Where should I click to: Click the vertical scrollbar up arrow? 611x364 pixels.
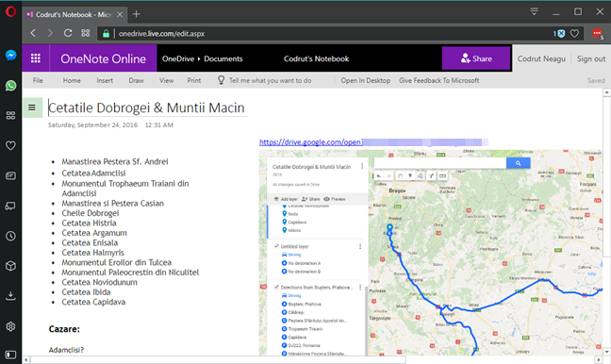606,92
